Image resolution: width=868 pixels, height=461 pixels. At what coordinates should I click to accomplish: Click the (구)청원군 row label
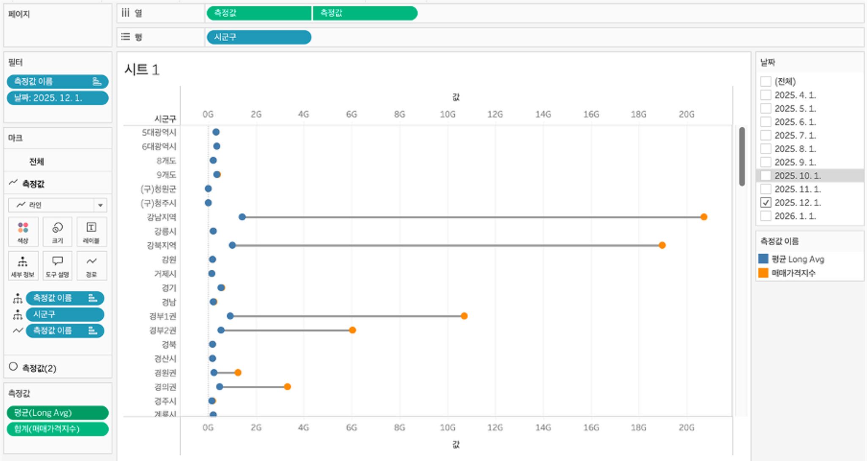(159, 189)
